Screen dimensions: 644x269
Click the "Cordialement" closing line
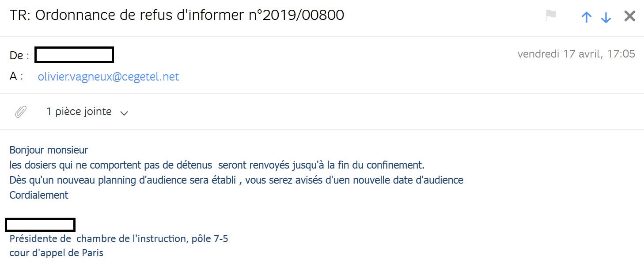point(39,195)
